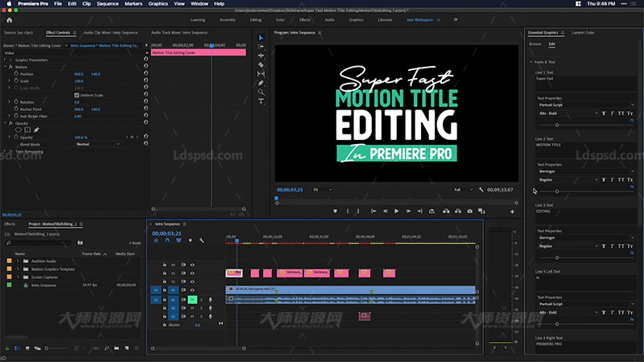Switch to Color workspace

280,19
